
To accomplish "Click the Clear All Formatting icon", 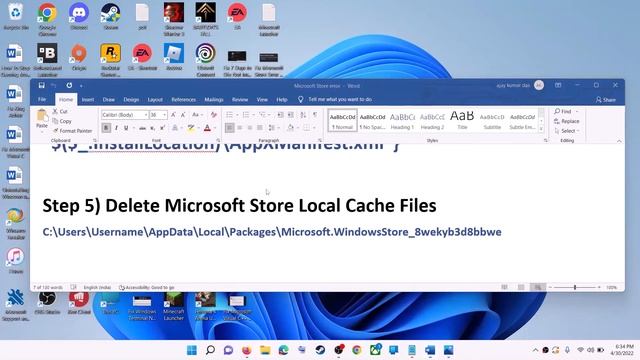I will [213, 115].
